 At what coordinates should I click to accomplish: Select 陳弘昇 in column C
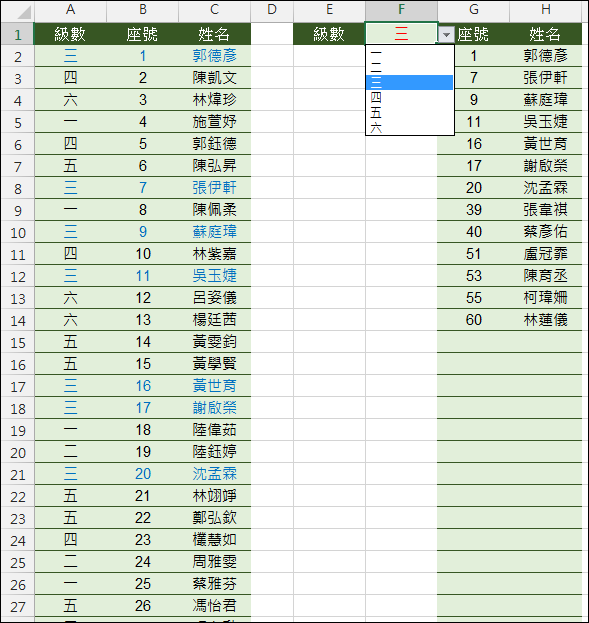pos(215,166)
